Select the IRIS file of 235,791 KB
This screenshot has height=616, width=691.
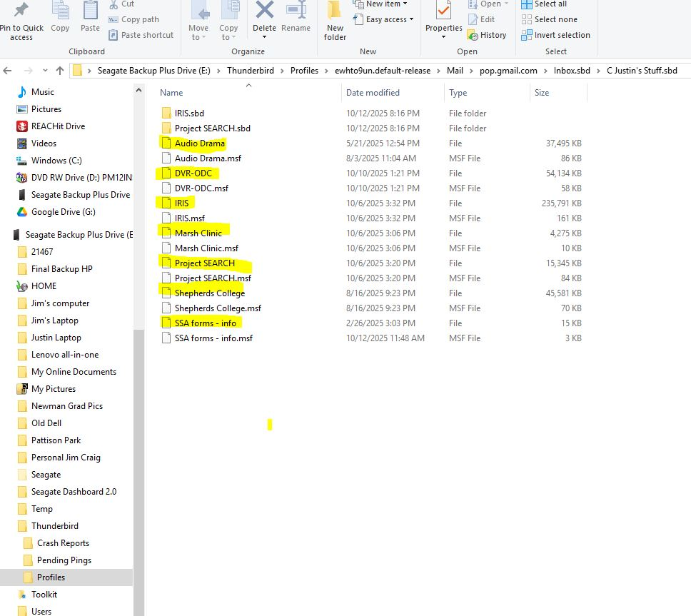pos(181,203)
